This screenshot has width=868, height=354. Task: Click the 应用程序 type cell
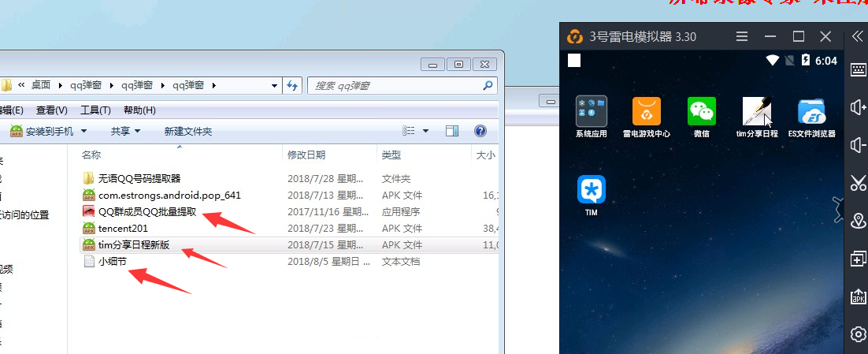[x=401, y=211]
